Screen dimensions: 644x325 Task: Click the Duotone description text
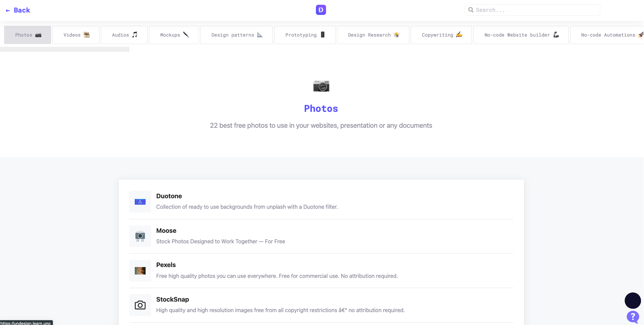pos(247,207)
